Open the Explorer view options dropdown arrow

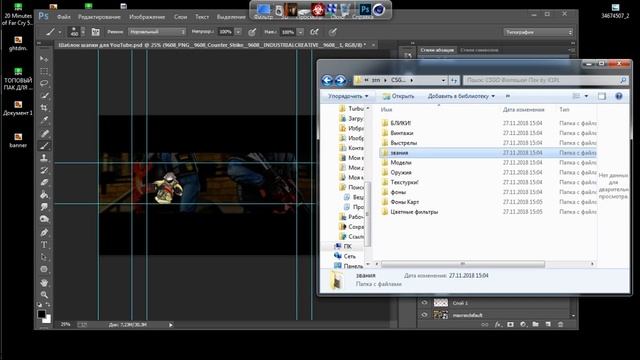(587, 96)
